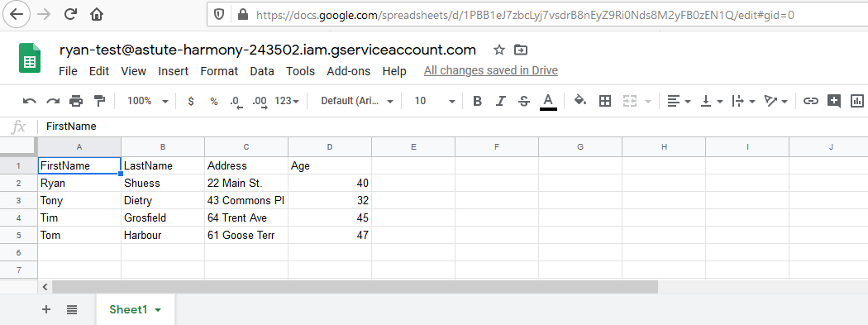Toggle italic formatting
Viewport: 868px width, 325px height.
pyautogui.click(x=500, y=101)
